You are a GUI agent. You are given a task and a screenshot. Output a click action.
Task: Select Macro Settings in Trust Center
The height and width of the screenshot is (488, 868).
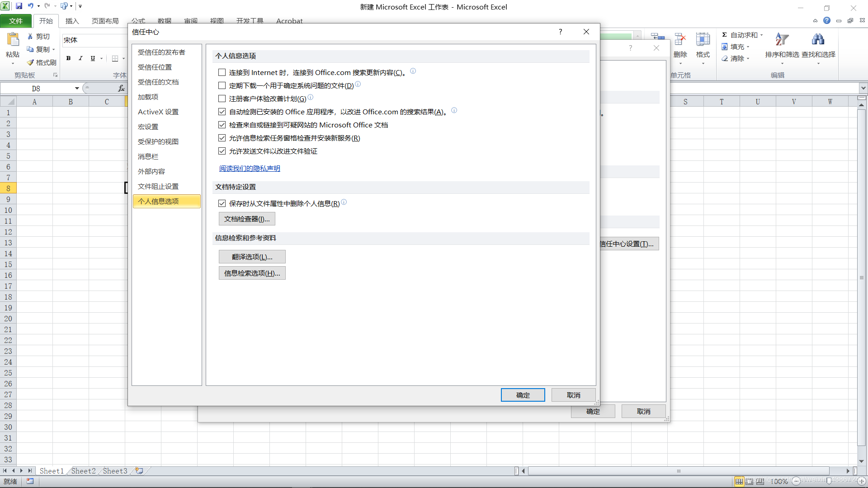click(x=166, y=127)
